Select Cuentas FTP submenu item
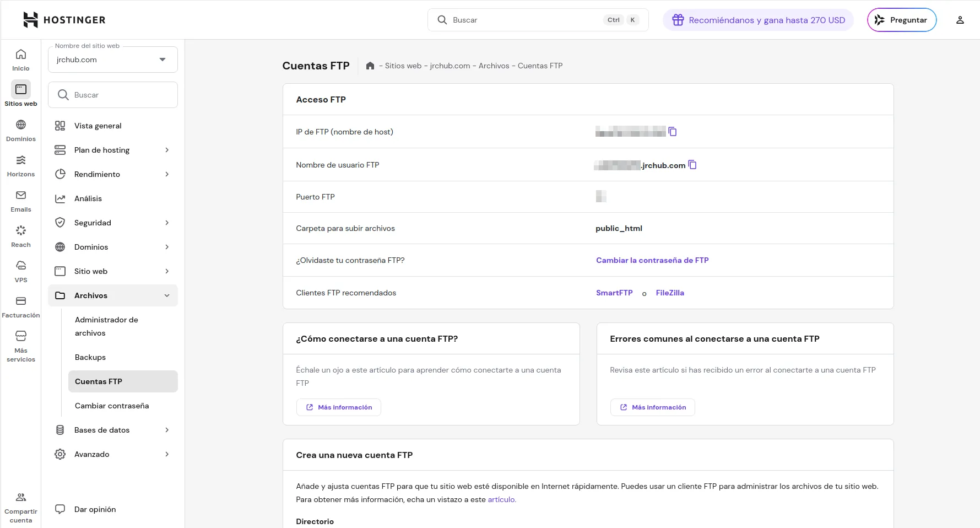980x528 pixels. [123, 381]
